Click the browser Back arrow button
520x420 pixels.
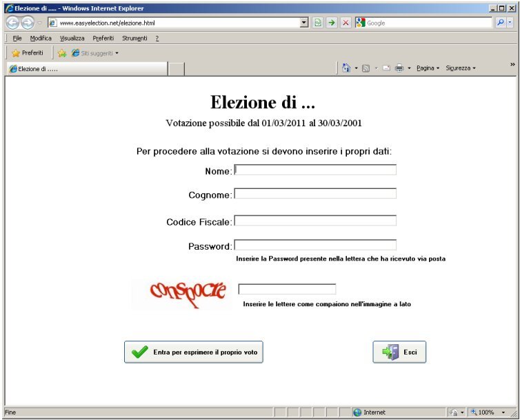12,23
